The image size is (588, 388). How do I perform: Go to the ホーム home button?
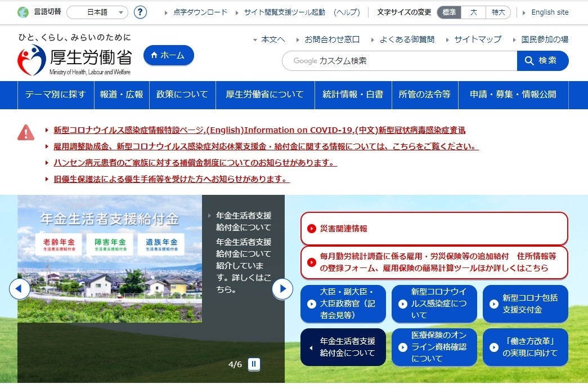pyautogui.click(x=168, y=55)
